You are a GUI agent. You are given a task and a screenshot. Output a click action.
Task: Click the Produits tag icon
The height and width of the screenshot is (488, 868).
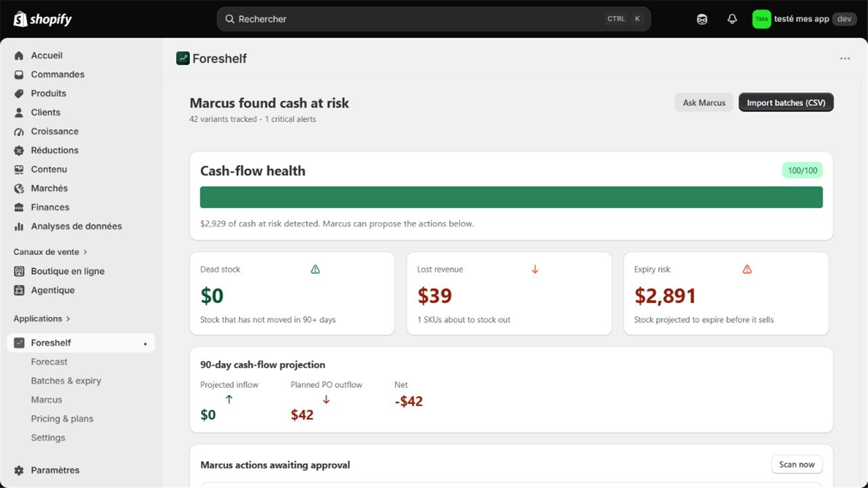(x=19, y=93)
